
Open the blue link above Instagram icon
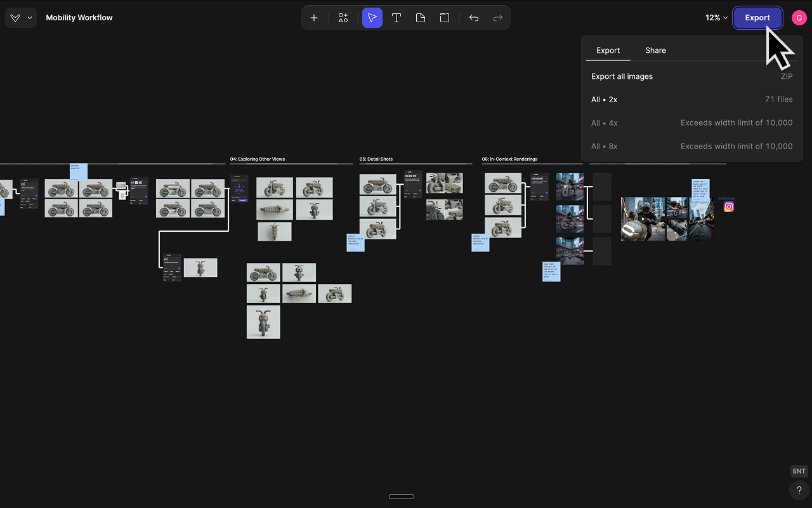point(726,198)
